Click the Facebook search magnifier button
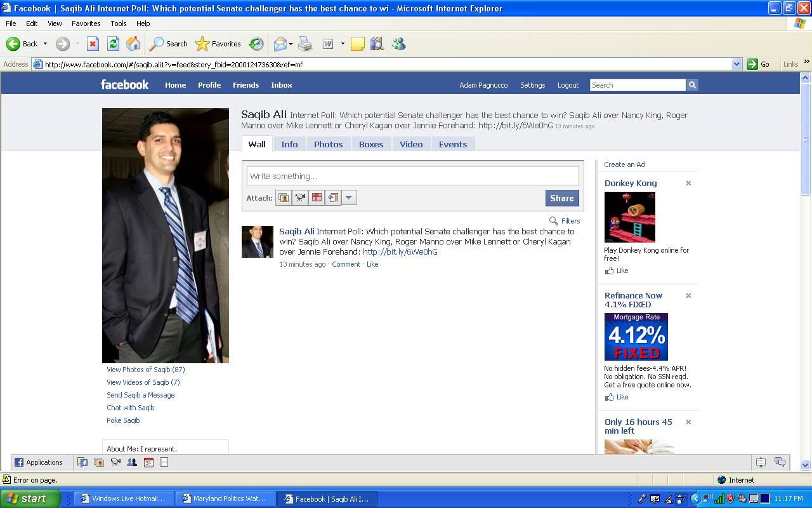 coord(692,85)
